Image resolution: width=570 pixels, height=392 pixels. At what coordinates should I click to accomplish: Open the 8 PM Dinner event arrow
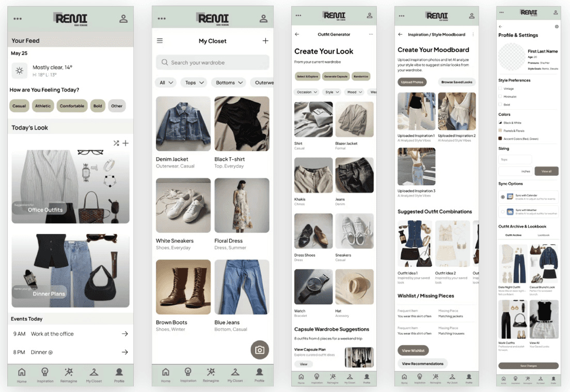tap(125, 352)
